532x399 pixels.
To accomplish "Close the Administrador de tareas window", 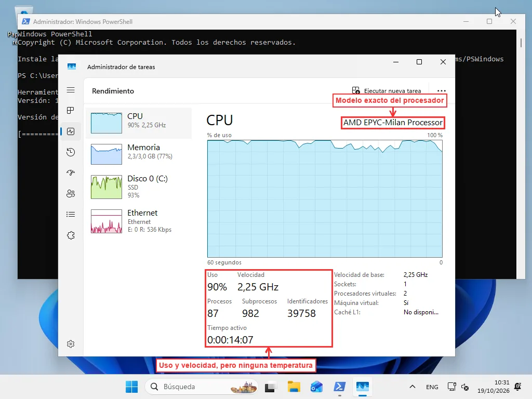I will pos(443,62).
